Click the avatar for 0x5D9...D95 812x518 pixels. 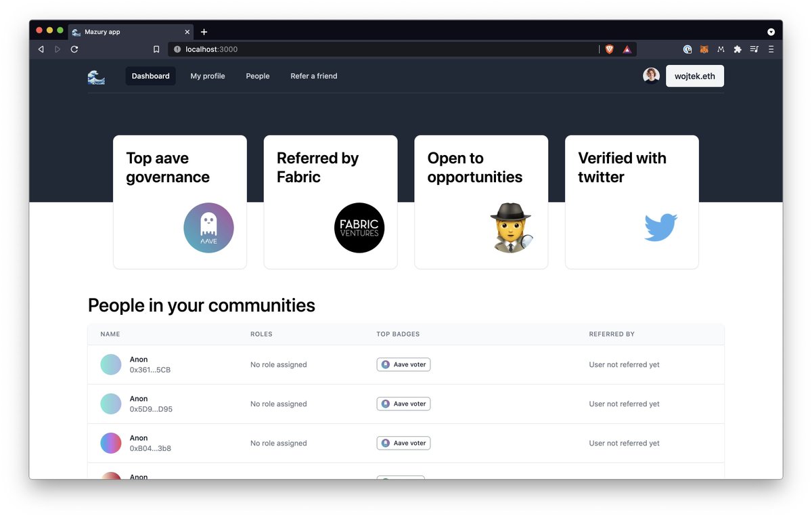[111, 404]
